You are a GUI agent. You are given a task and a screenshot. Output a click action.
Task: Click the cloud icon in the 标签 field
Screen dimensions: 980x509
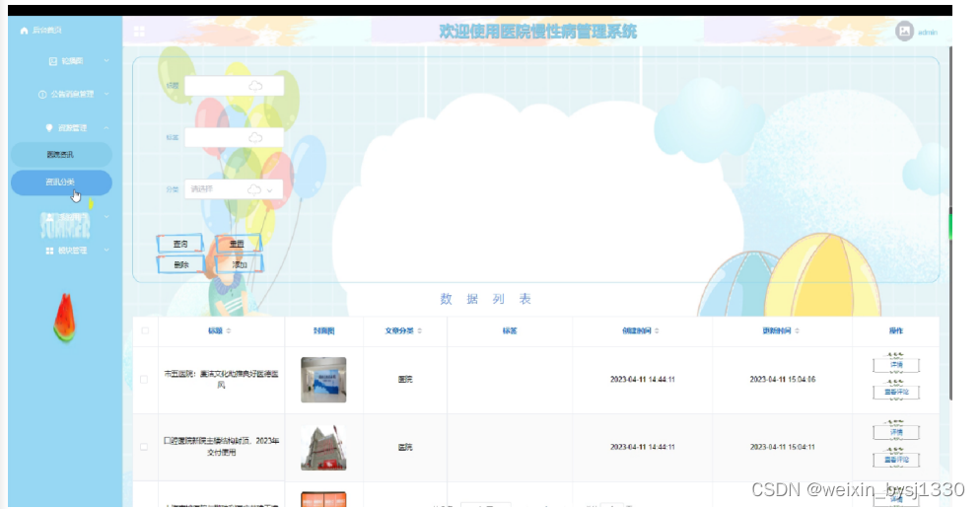(255, 137)
